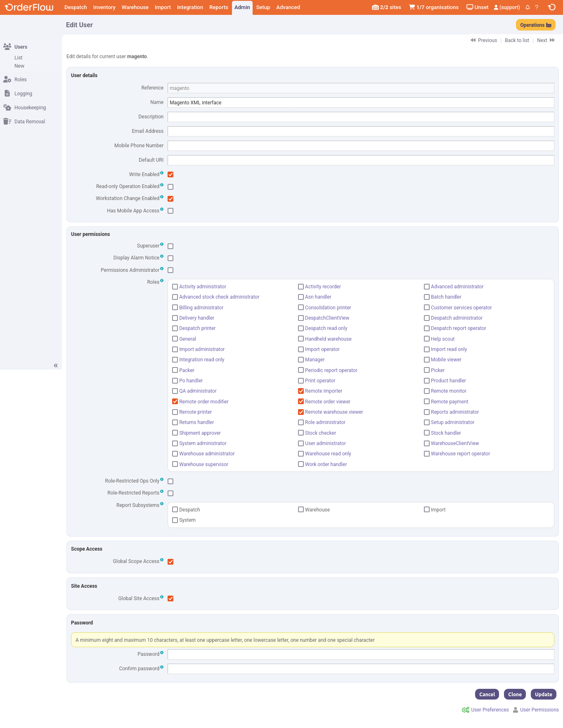Click the Email Address input field
This screenshot has width=563, height=728.
[x=361, y=131]
